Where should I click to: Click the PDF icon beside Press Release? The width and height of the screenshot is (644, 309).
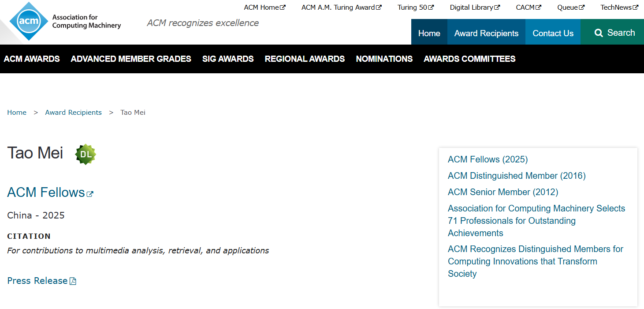pyautogui.click(x=73, y=281)
